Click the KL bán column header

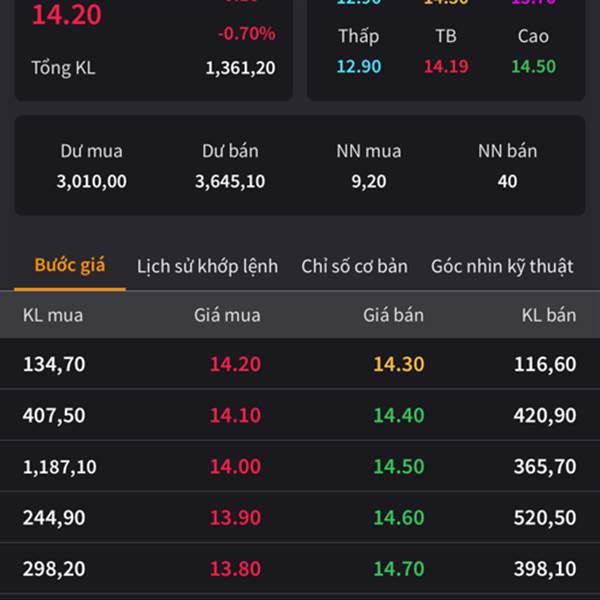(549, 315)
